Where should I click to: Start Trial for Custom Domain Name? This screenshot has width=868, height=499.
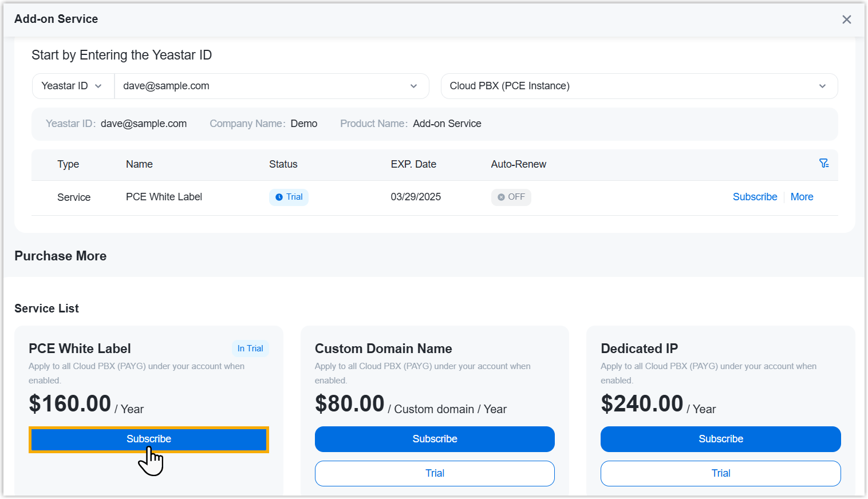click(x=435, y=474)
